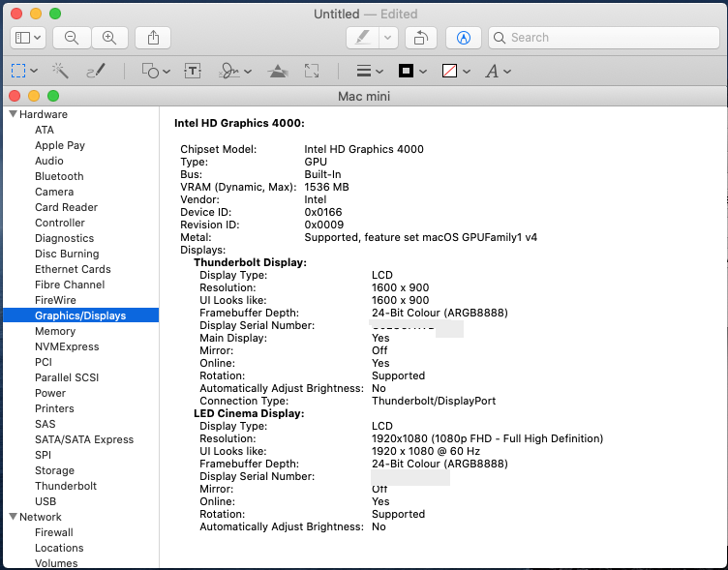Select Controller in the sidebar

click(x=60, y=223)
